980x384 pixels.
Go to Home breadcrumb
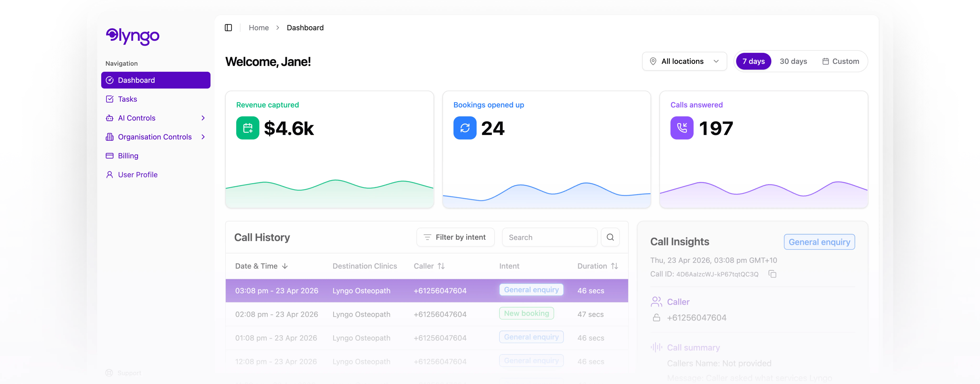259,28
